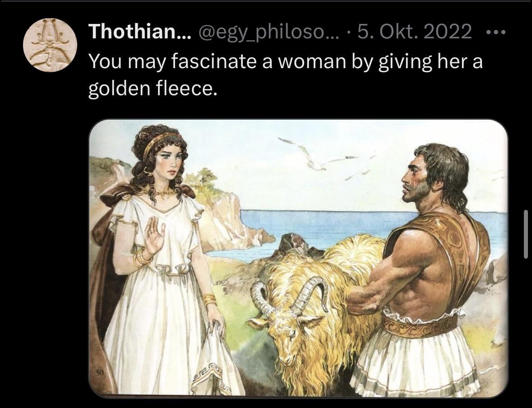Click the tweet date 5. Okt. 2022
Image resolution: width=532 pixels, height=408 pixels.
coord(415,32)
